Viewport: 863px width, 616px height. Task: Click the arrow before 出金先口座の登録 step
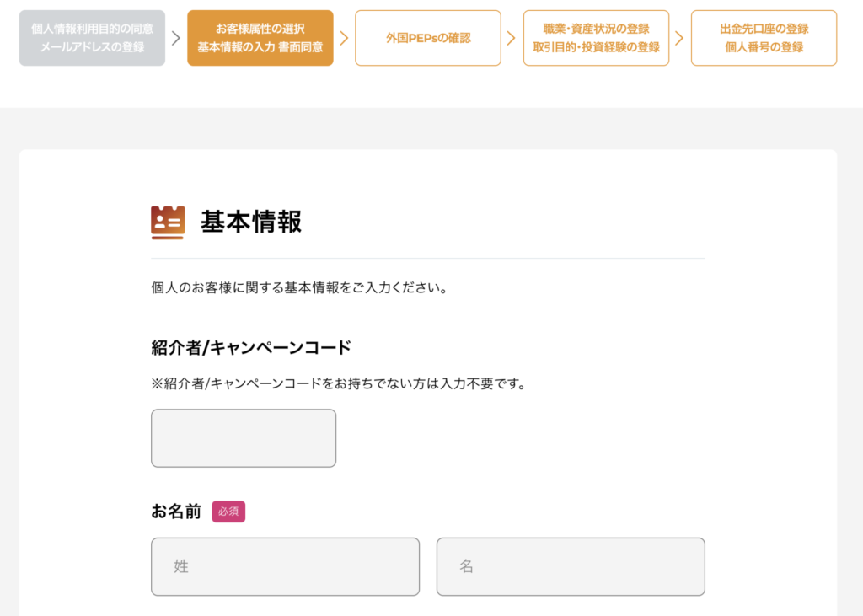point(679,38)
